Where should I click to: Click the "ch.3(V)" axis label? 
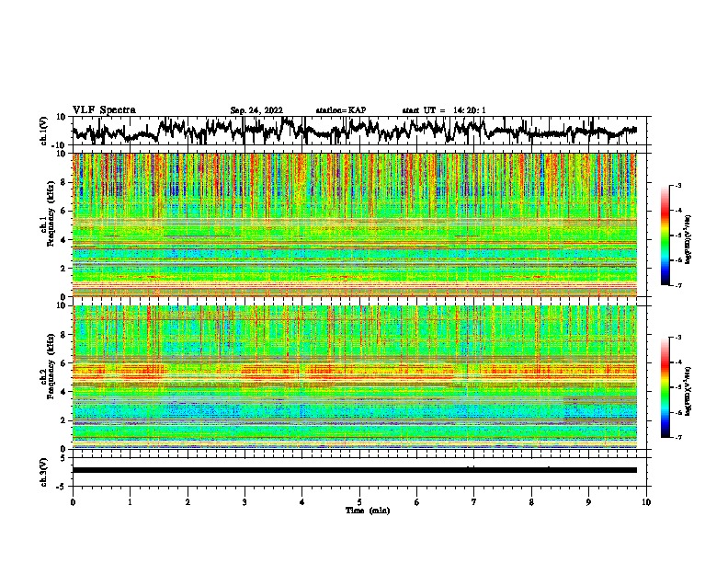coord(45,472)
